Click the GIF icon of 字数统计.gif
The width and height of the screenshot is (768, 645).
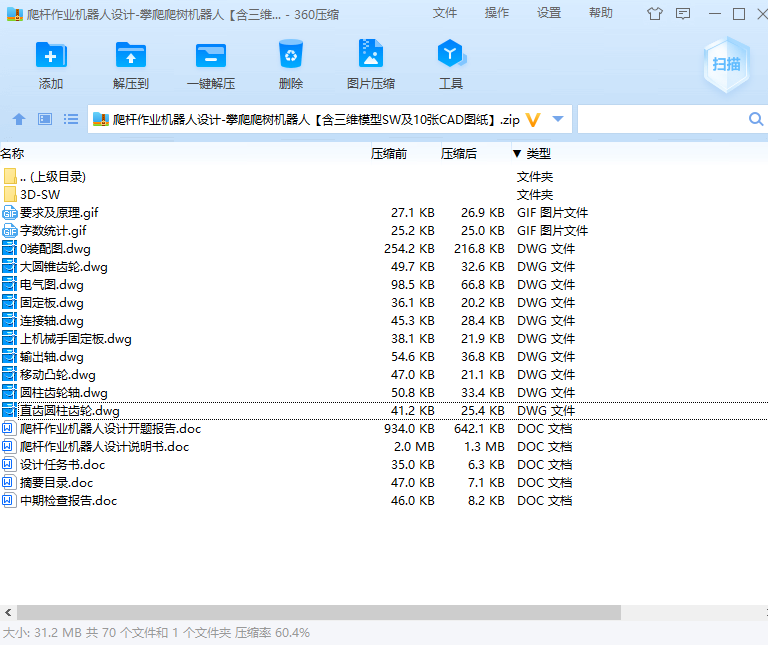point(10,231)
